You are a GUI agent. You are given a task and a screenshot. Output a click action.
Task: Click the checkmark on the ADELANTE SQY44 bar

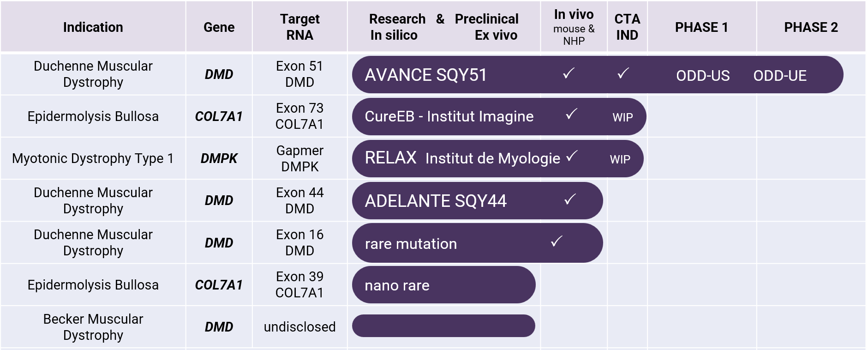(x=570, y=199)
